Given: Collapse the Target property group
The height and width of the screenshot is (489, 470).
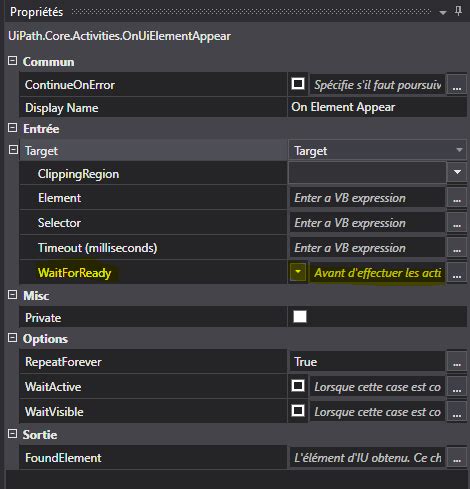Looking at the screenshot, I should 13,150.
